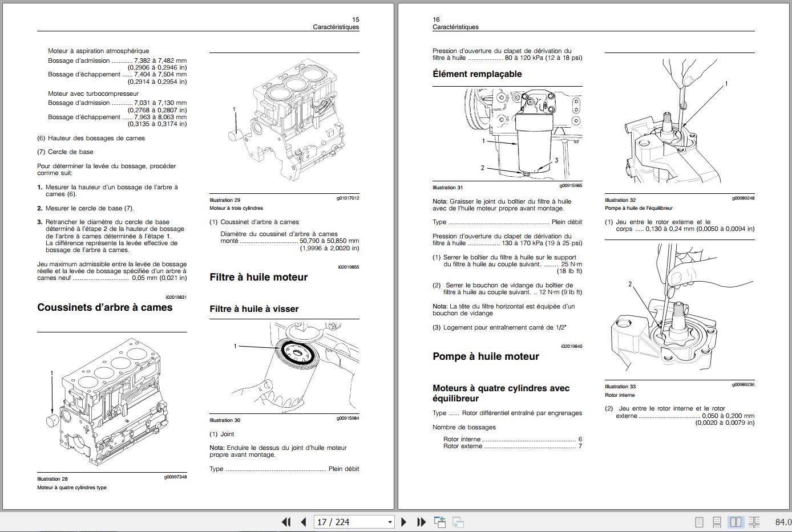Screen dimensions: 792x532
Task: Click the 'Pompe à huile de l'équilibreur' caption
Action: pos(639,208)
